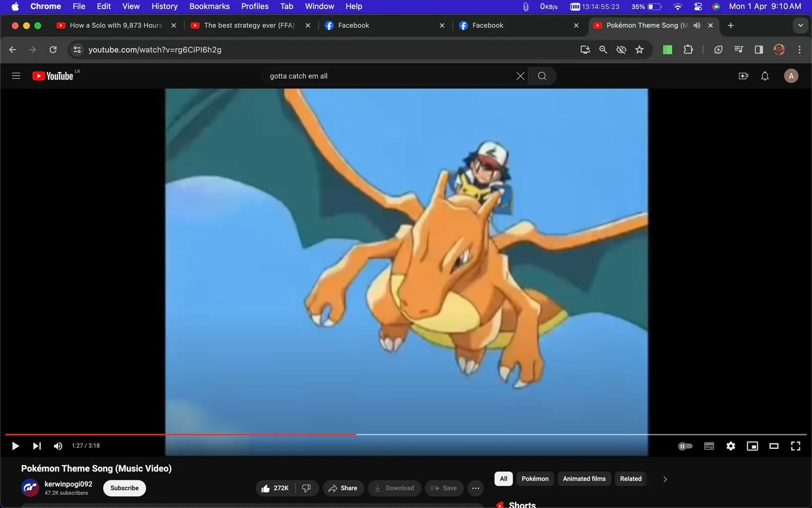Open the Apple menu
Viewport: 812px width, 508px height.
[x=15, y=6]
